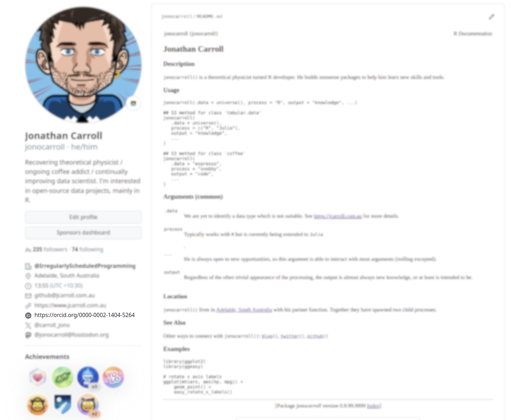Screen dimensions: 511x420
Task: Click the YOLO achievement badge
Action: tap(113, 377)
